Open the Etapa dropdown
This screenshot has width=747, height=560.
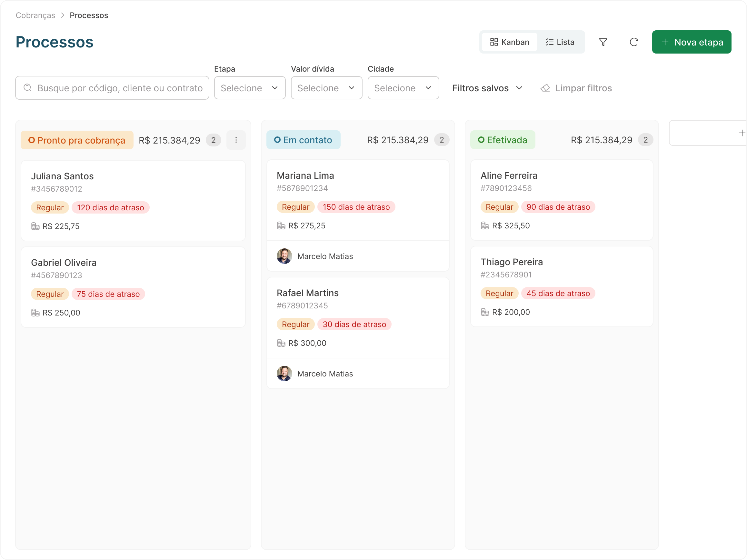click(250, 88)
